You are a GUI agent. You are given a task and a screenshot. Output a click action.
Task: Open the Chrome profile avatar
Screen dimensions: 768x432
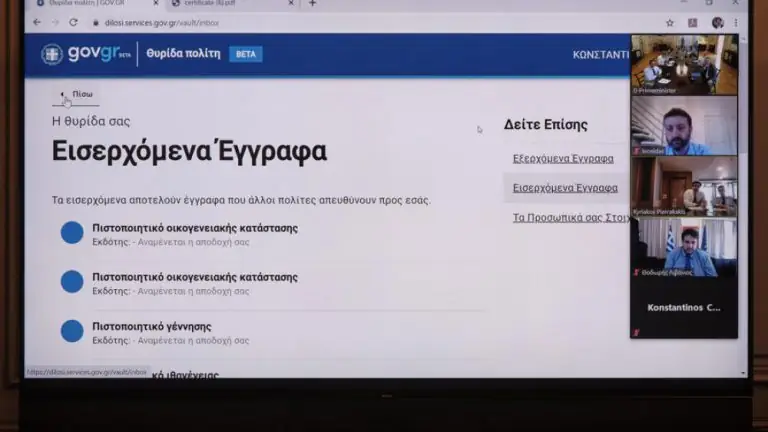click(x=718, y=23)
